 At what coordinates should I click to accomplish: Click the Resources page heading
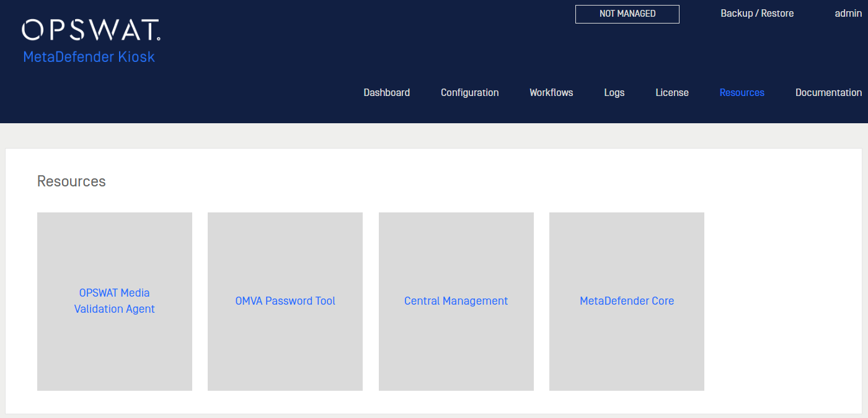click(x=71, y=181)
